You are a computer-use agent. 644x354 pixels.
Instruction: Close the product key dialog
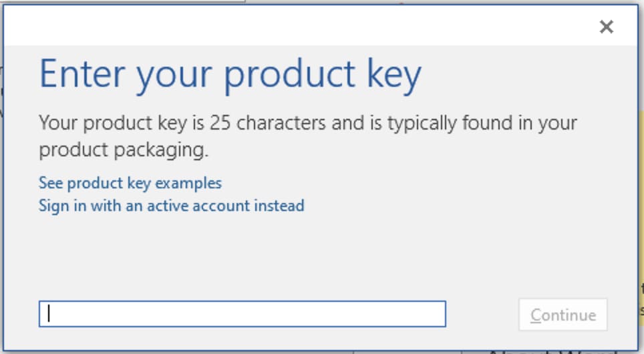606,27
